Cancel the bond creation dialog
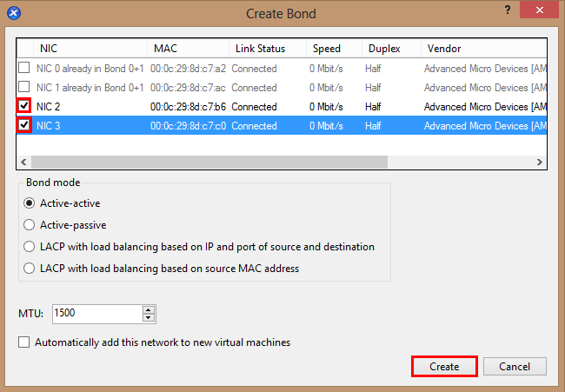 (515, 367)
